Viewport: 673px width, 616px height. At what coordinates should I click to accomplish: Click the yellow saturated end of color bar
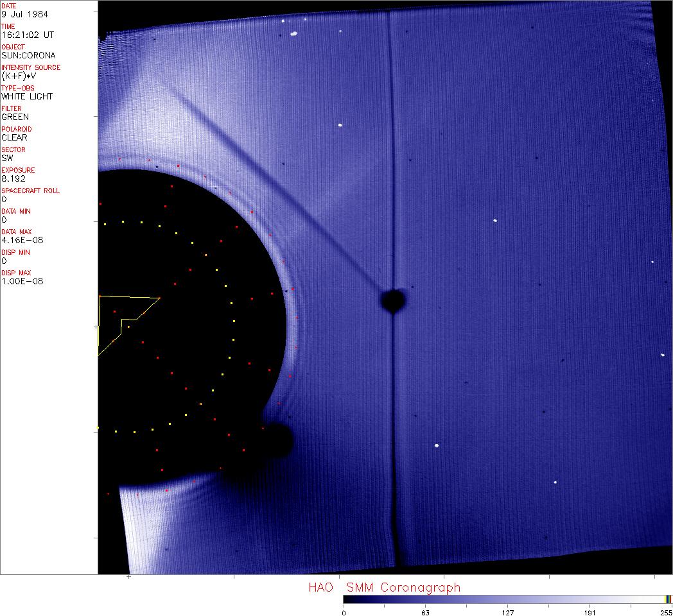(x=668, y=599)
